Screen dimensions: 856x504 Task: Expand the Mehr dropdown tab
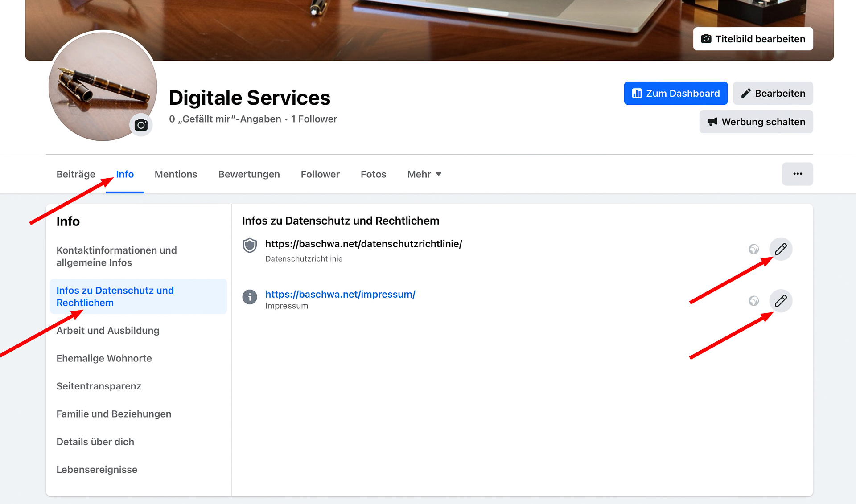point(424,174)
